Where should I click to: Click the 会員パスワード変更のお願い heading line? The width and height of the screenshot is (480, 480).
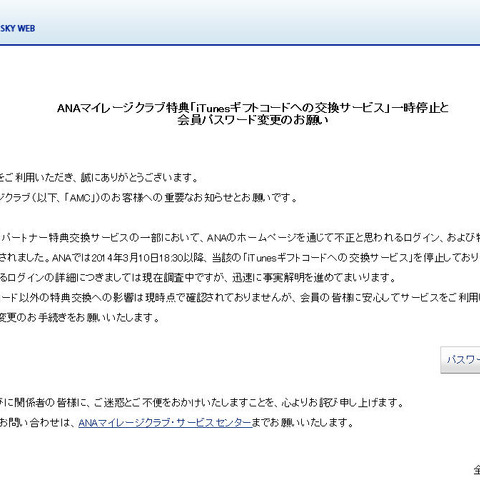[253, 120]
